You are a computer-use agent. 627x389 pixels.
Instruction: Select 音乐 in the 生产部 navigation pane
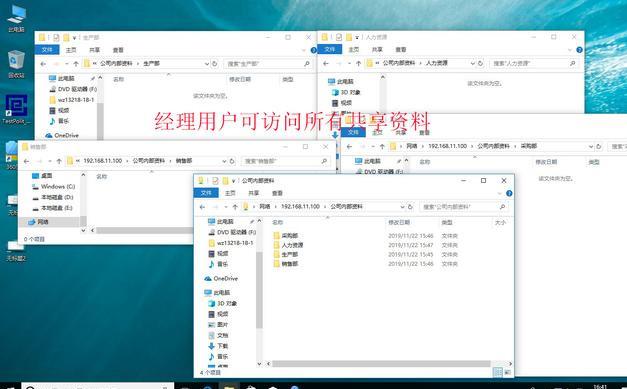click(x=59, y=121)
